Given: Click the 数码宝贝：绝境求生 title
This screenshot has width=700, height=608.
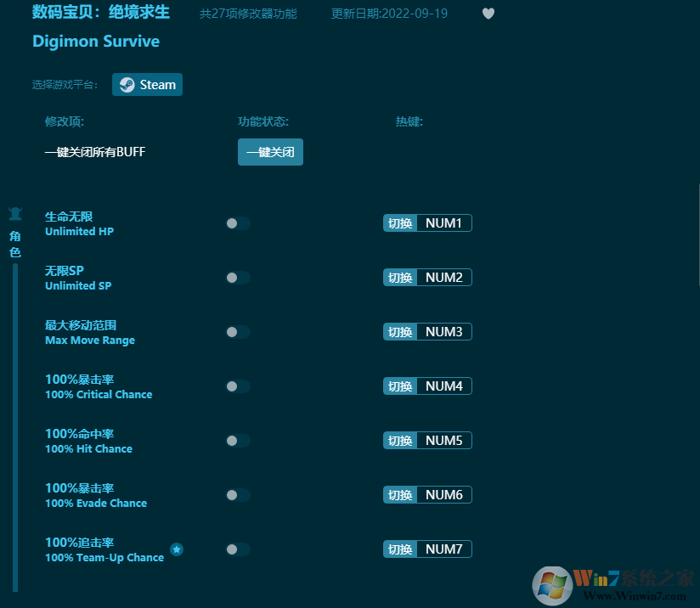Looking at the screenshot, I should coord(101,12).
